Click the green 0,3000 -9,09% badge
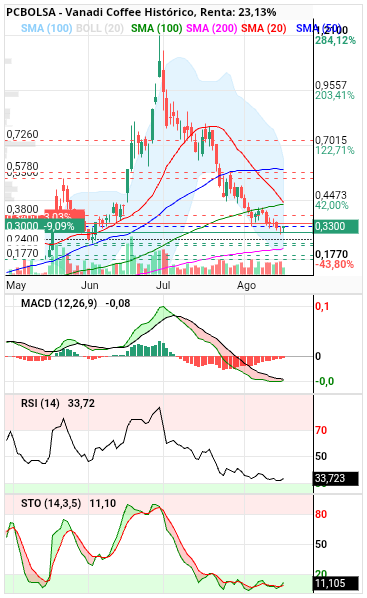This screenshot has height=598, width=367. [45, 226]
